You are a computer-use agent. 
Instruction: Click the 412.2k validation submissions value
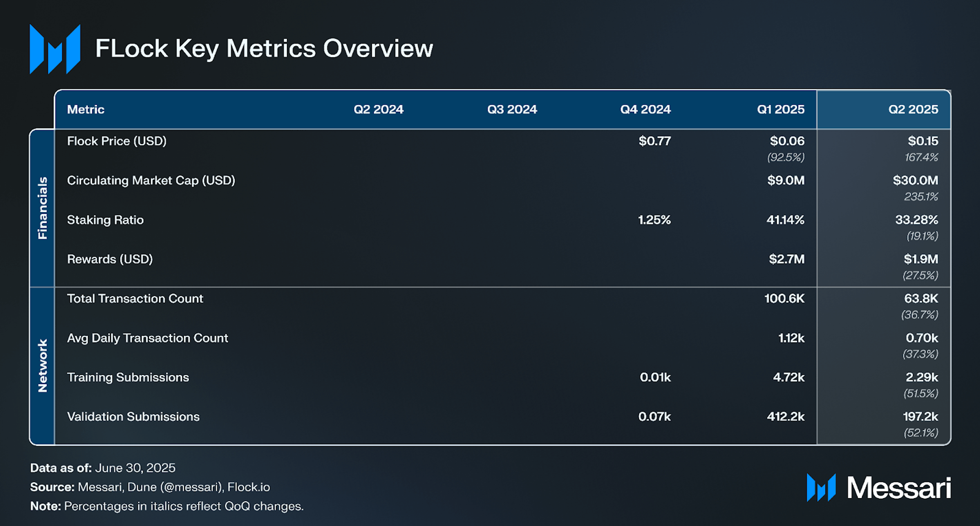point(785,417)
